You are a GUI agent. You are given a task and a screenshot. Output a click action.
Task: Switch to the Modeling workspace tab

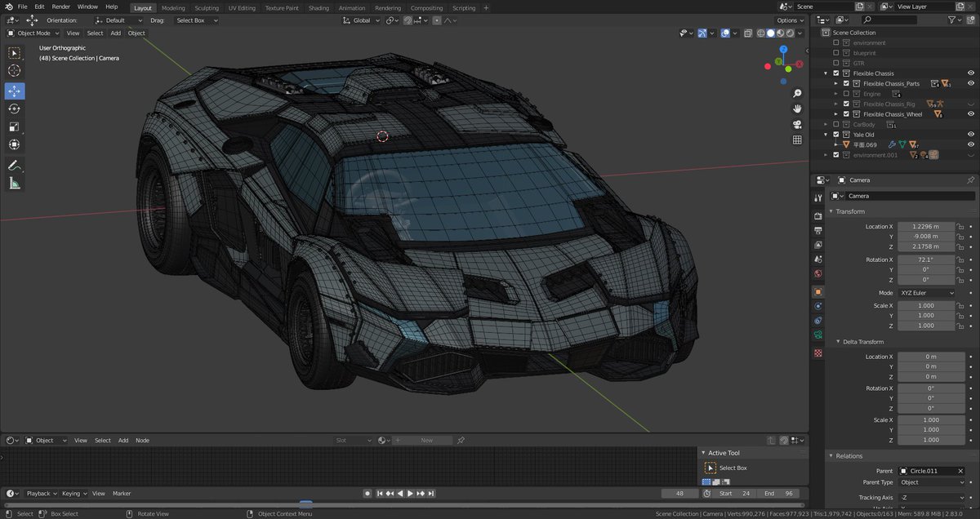tap(173, 7)
